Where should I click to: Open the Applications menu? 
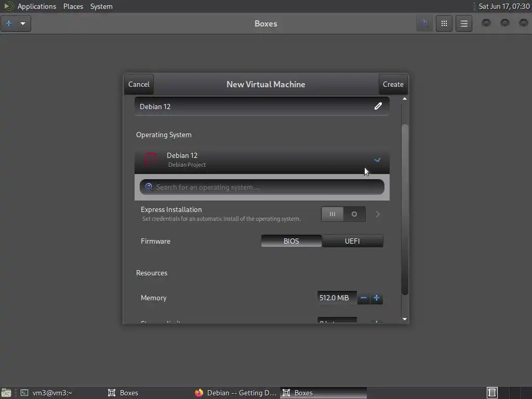(37, 6)
